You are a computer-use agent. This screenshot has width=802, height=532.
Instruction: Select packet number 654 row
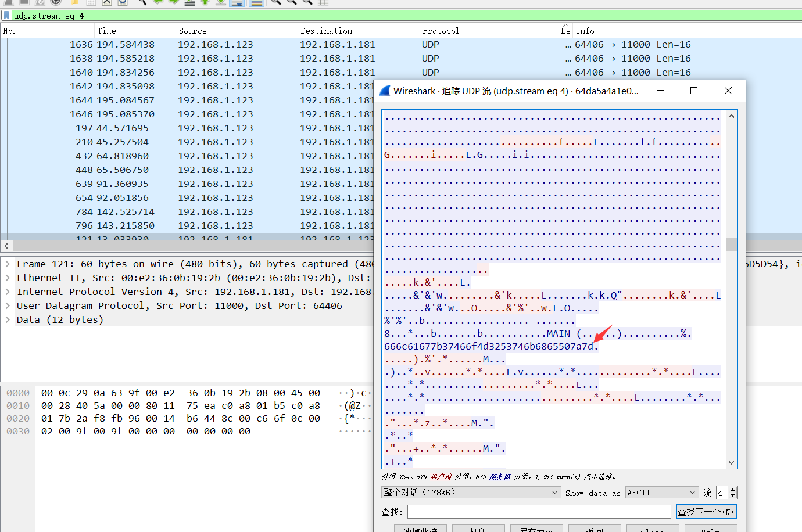point(187,198)
